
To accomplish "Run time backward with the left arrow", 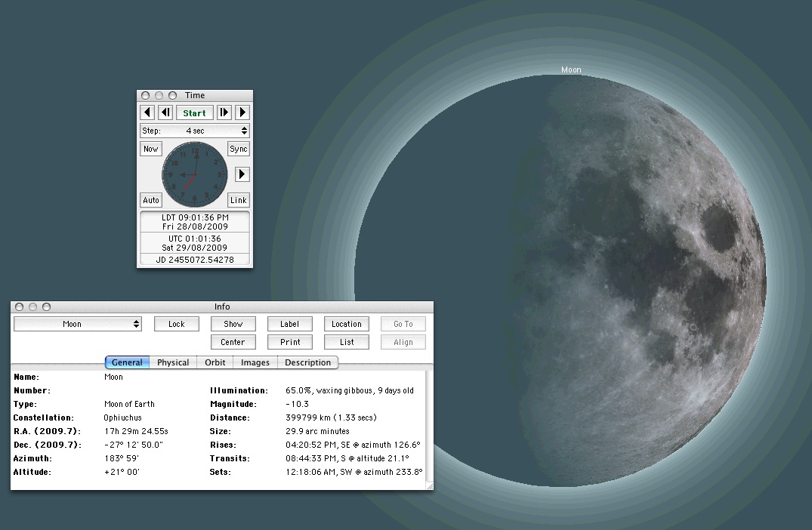I will tap(147, 112).
